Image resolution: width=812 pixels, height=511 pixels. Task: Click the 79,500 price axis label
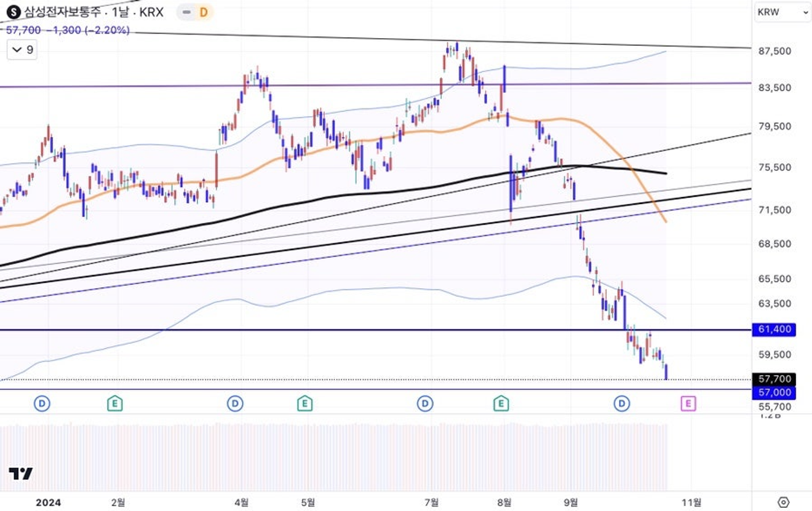pos(775,126)
